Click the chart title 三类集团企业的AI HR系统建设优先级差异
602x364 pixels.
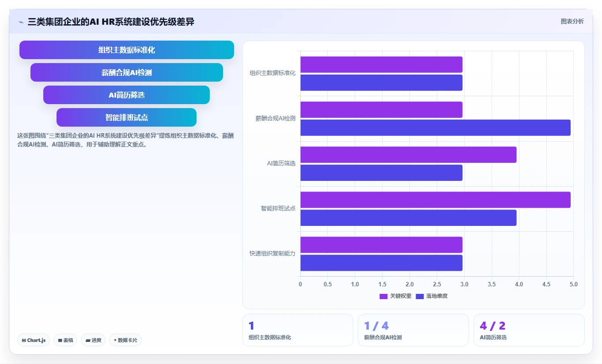click(111, 22)
